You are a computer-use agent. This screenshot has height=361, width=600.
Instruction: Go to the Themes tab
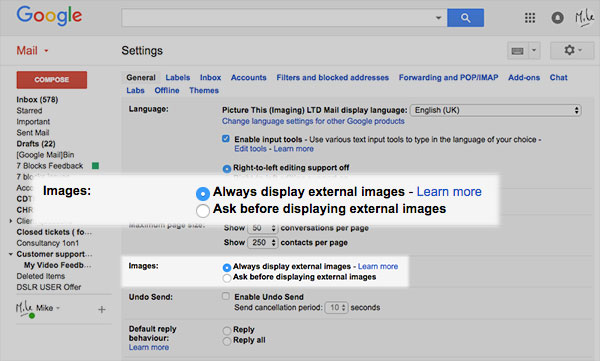[x=204, y=91]
